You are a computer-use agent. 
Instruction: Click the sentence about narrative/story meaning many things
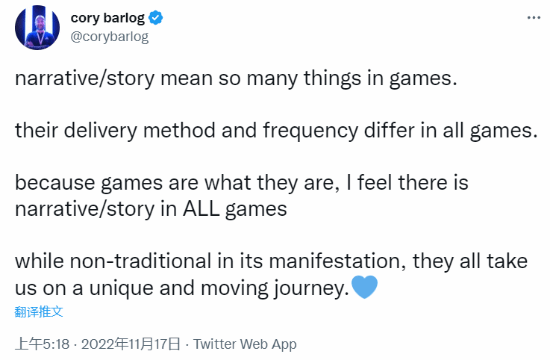[236, 79]
